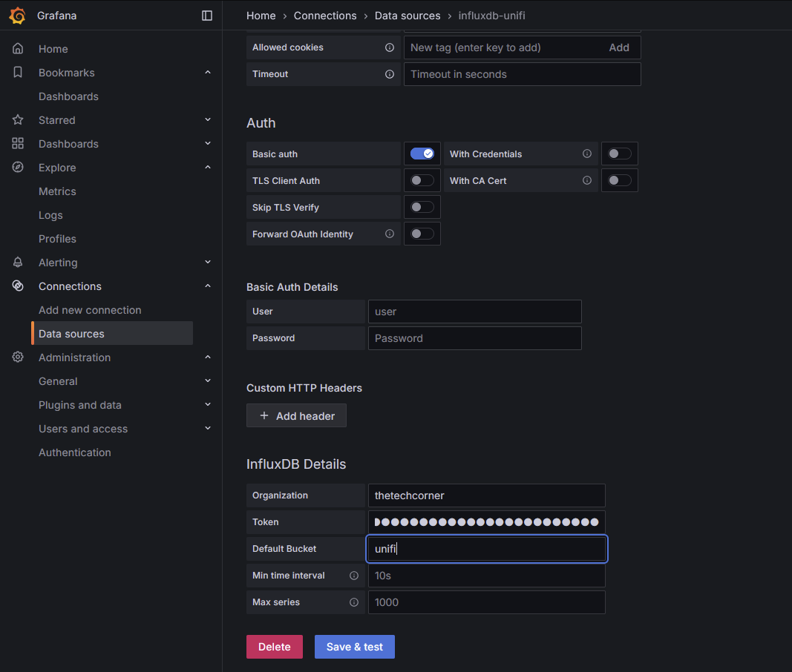The height and width of the screenshot is (672, 792).
Task: Open Add new connection menu item
Action: 90,310
